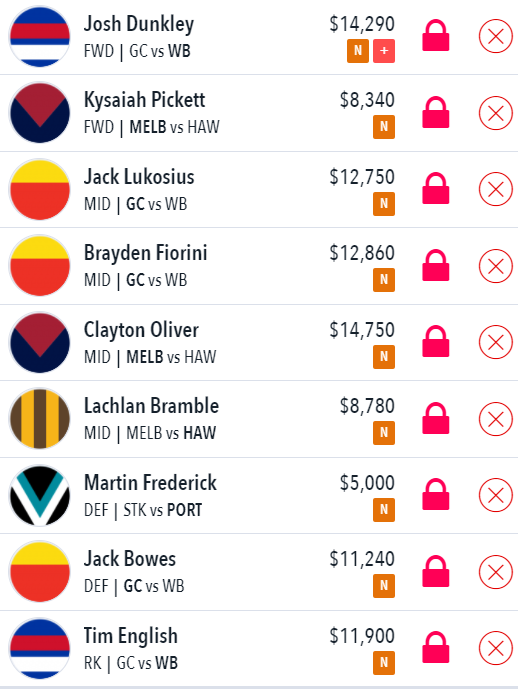This screenshot has height=689, width=518.
Task: Unlock Kysaiah Pickett via the padlock icon
Action: 435,112
